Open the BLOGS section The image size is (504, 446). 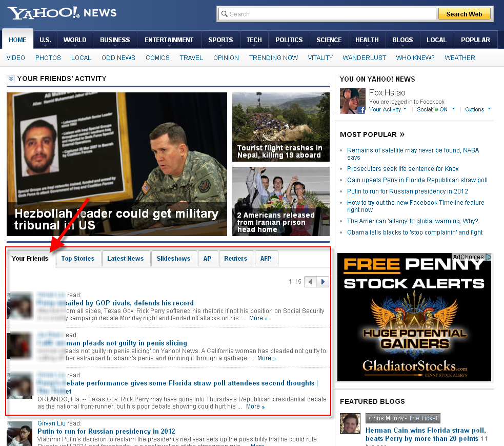pyautogui.click(x=402, y=40)
